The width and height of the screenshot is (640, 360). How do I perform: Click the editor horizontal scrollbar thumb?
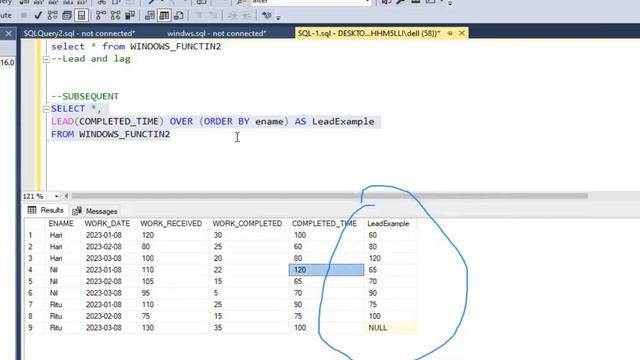click(330, 196)
